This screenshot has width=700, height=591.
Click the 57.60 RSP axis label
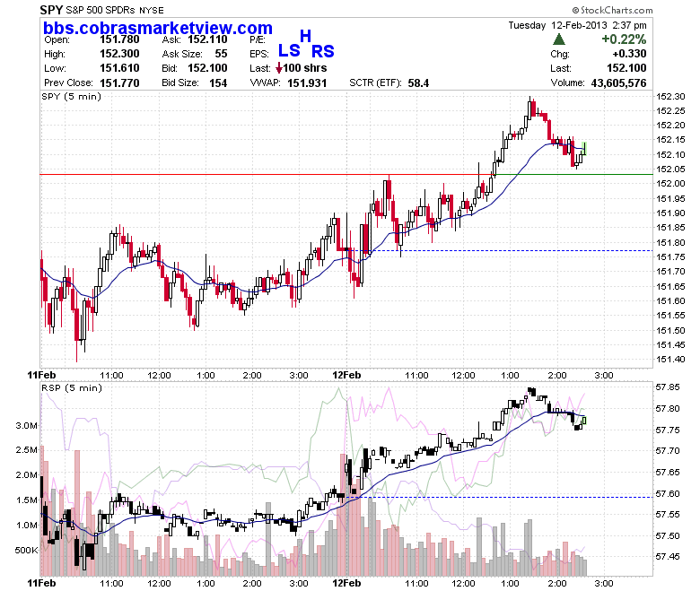668,493
